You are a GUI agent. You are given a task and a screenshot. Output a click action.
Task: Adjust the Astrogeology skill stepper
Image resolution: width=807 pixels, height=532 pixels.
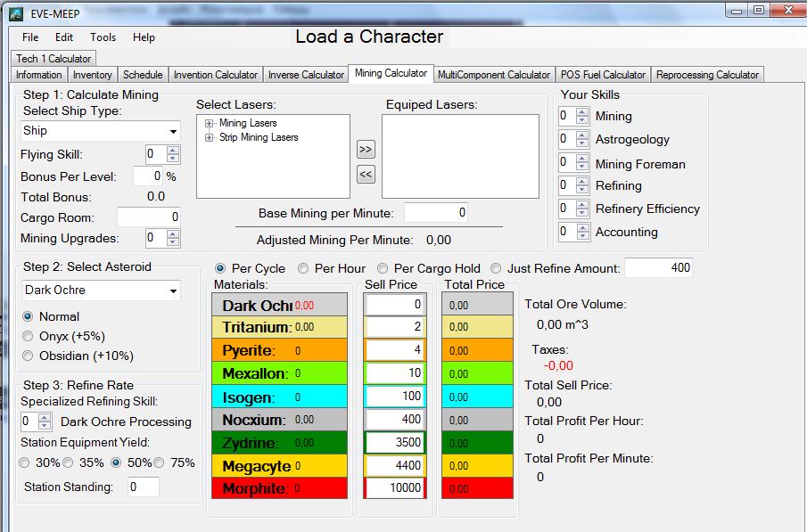[582, 139]
